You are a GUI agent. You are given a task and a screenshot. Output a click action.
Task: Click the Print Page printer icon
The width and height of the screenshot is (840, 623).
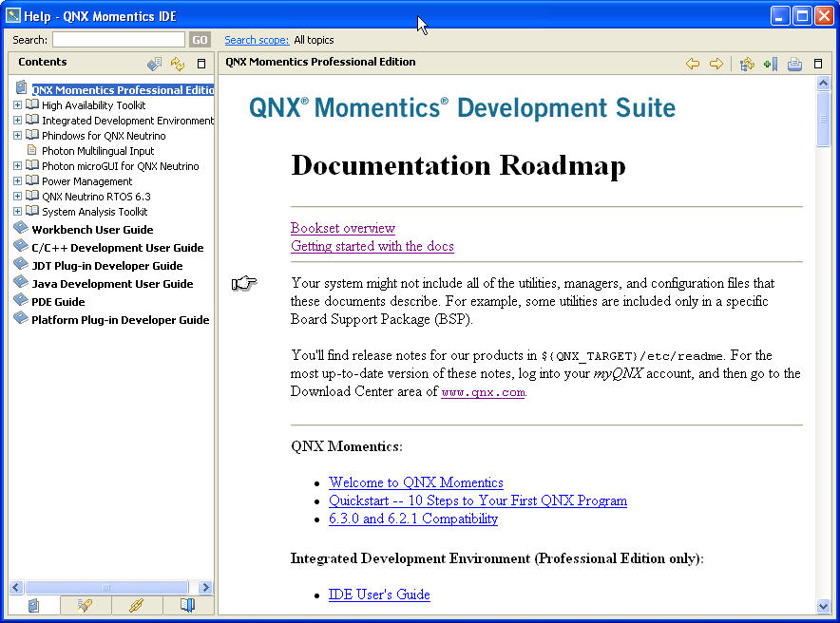click(x=794, y=64)
